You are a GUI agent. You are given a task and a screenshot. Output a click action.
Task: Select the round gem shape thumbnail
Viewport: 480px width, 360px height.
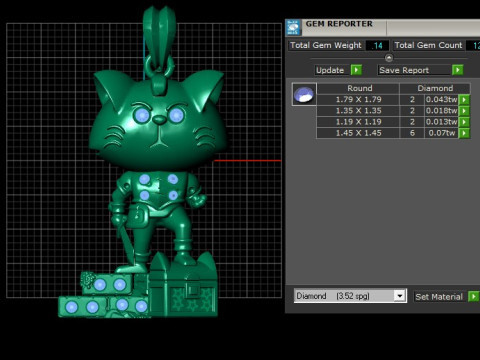click(304, 94)
